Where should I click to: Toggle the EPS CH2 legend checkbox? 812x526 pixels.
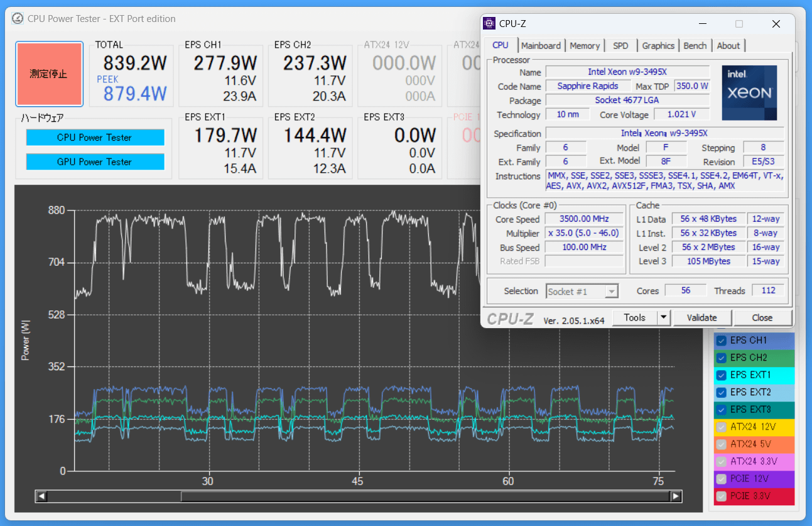722,358
